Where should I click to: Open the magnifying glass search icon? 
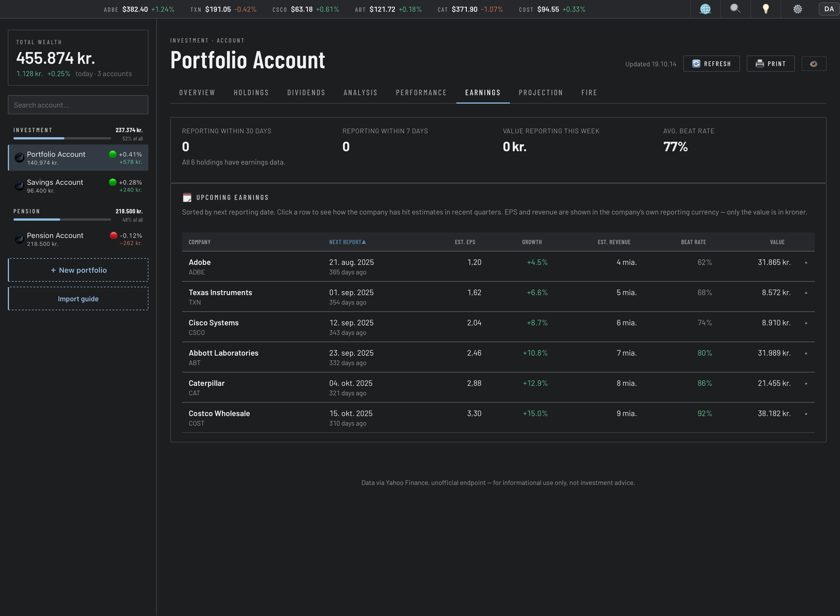[735, 9]
